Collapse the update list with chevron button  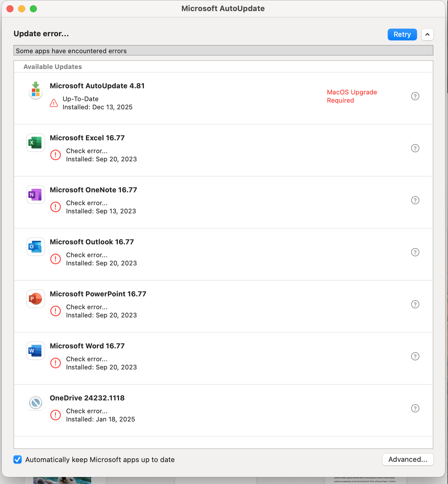(427, 34)
